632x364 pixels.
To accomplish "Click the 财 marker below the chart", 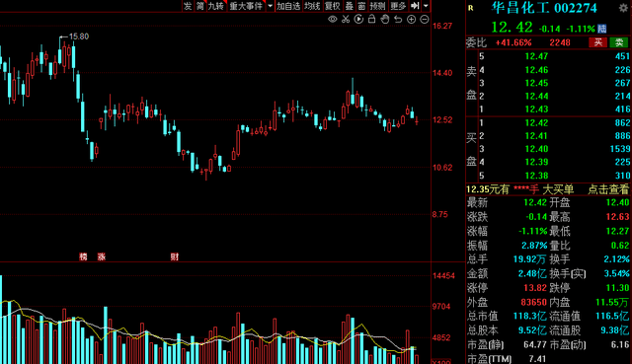I will point(174,256).
